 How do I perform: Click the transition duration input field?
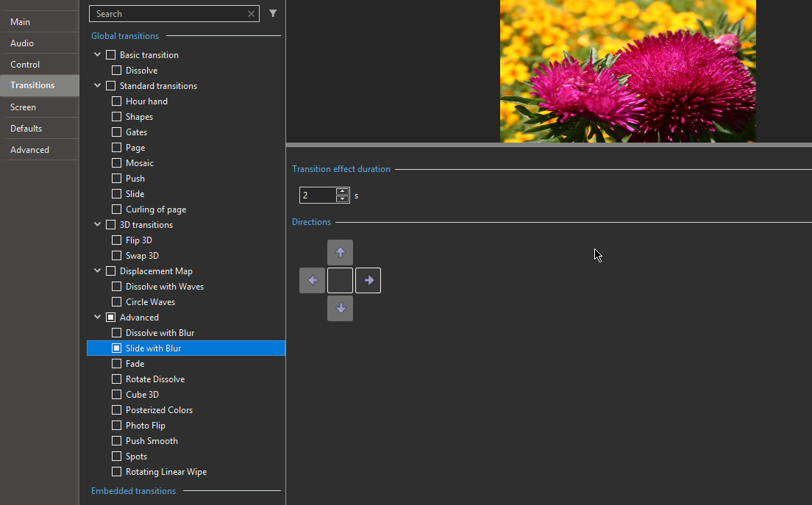(x=317, y=196)
